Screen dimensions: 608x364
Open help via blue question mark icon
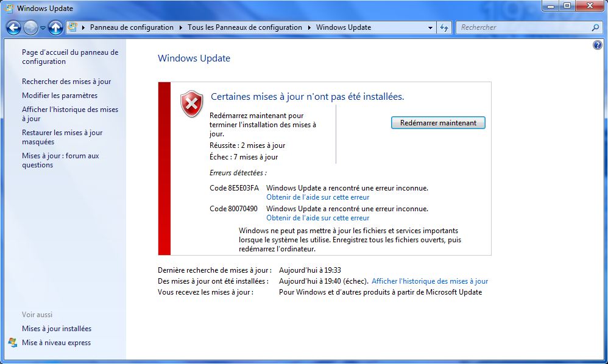click(598, 45)
